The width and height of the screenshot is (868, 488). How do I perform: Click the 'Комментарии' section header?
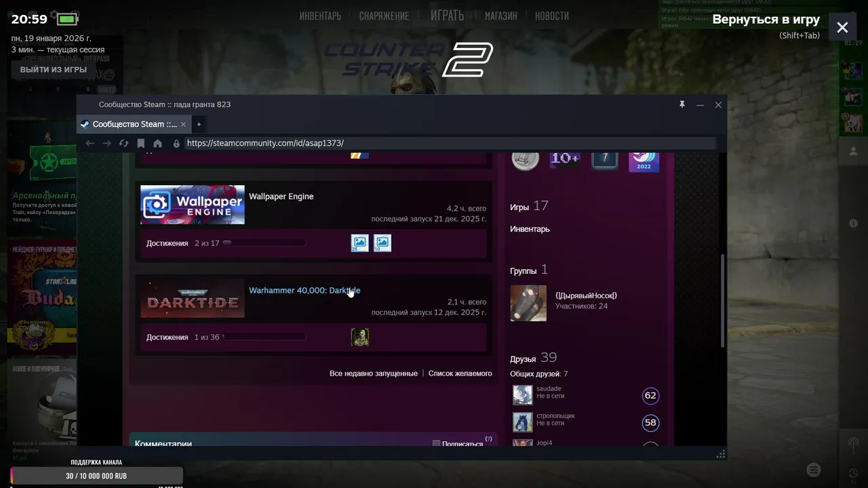[x=163, y=444]
